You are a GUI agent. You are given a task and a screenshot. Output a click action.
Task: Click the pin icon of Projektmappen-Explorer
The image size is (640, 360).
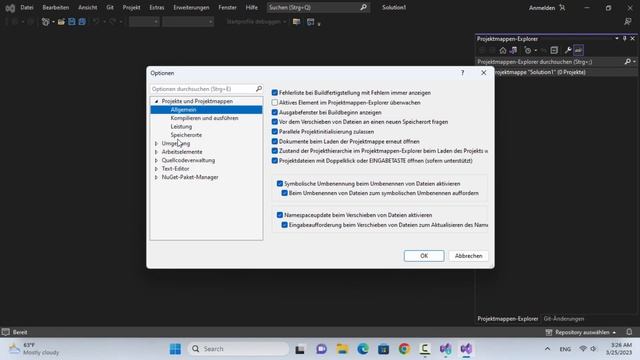click(624, 38)
